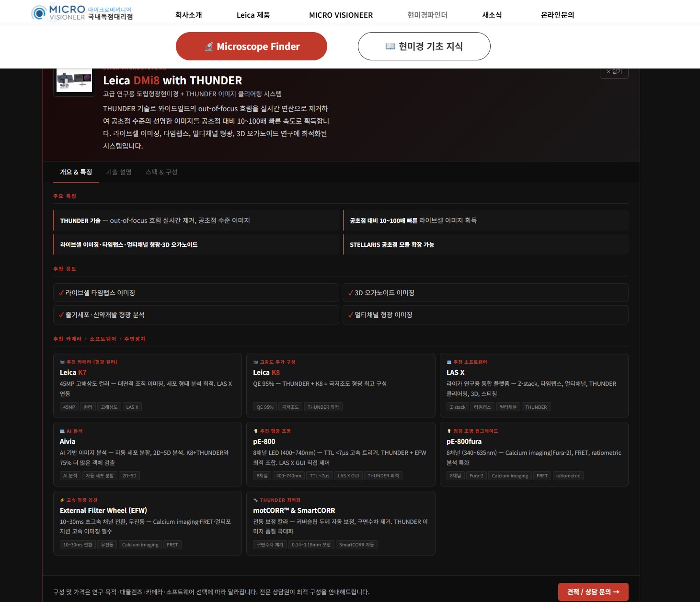
Task: Open the pE-800fura card title
Action: (x=464, y=441)
